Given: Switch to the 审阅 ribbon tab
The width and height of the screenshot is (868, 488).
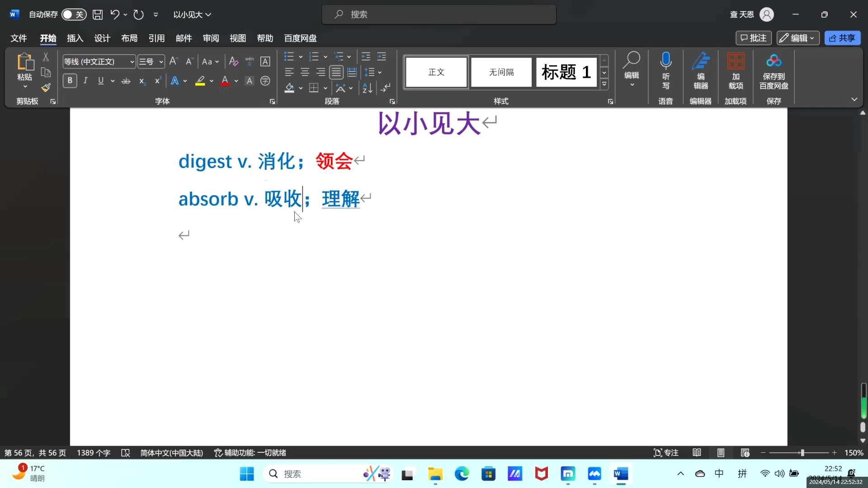Looking at the screenshot, I should 211,38.
